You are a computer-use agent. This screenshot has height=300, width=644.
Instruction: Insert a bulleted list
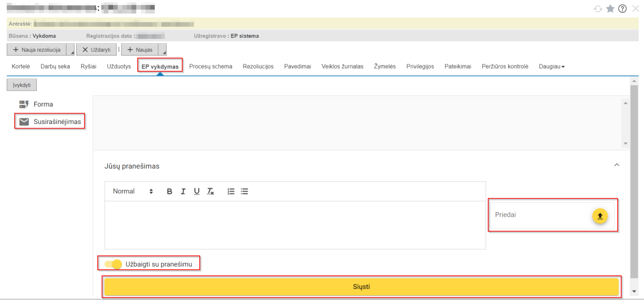[244, 191]
